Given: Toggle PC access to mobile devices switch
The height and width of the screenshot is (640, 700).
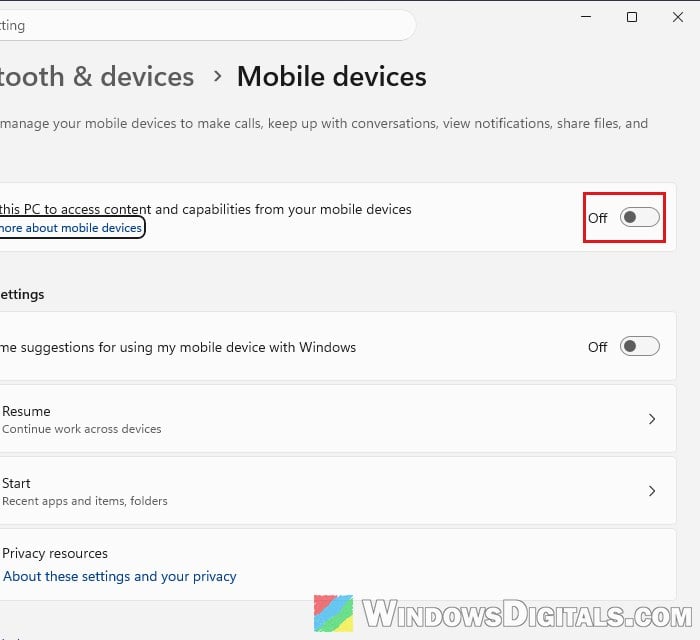Looking at the screenshot, I should (x=639, y=217).
